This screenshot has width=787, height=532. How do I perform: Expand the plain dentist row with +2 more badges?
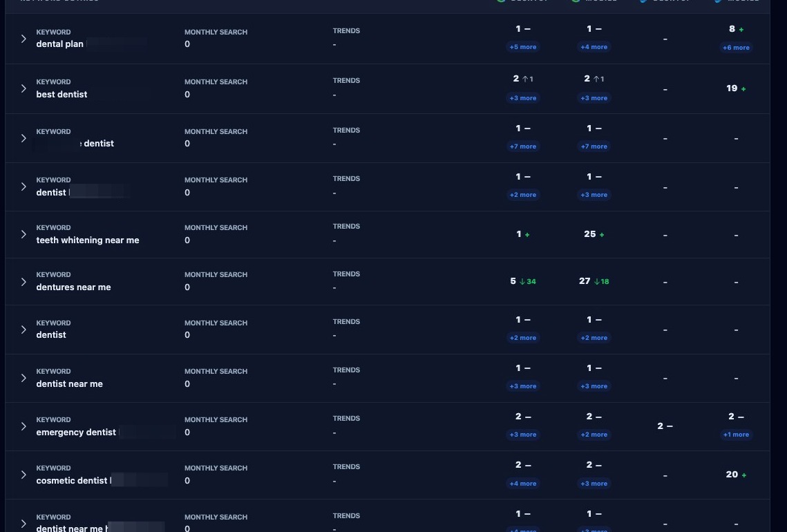pos(23,330)
